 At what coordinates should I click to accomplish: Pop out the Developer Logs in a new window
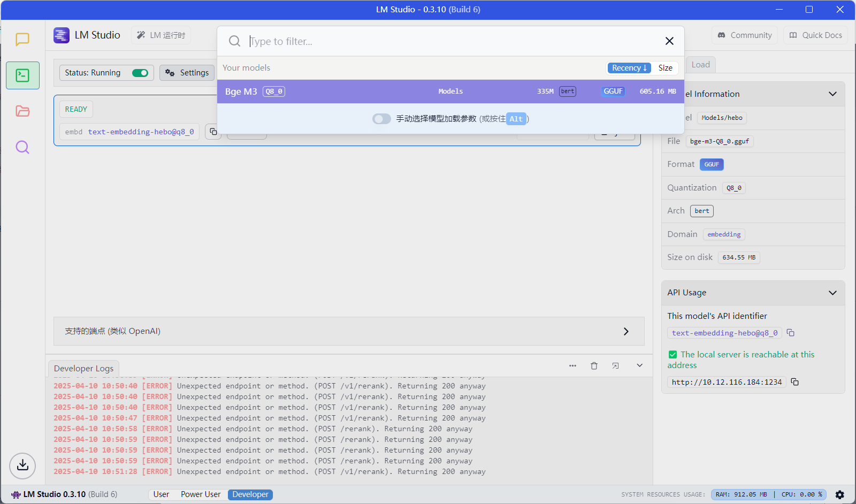615,366
